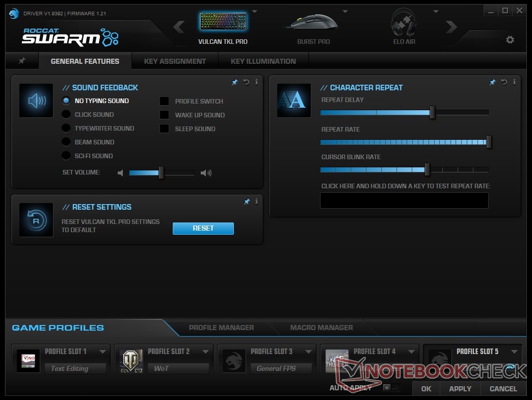Click the WoT profile name field
The image size is (532, 400).
tap(178, 368)
